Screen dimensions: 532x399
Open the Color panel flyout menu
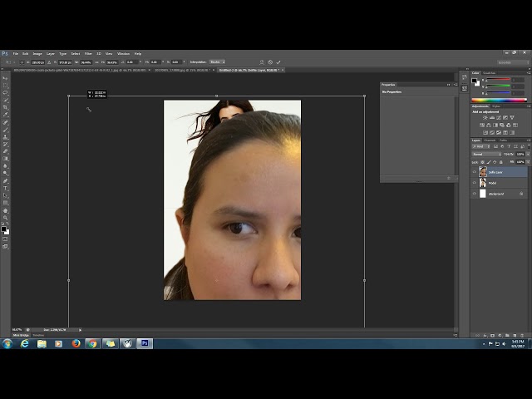tap(529, 73)
